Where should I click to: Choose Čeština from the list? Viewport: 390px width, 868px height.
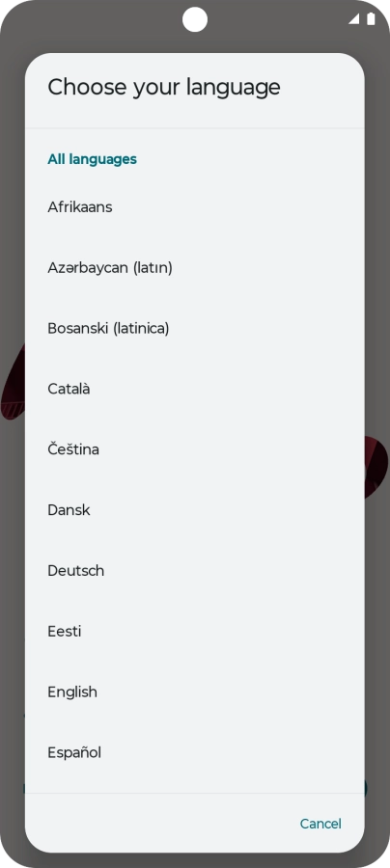(194, 449)
